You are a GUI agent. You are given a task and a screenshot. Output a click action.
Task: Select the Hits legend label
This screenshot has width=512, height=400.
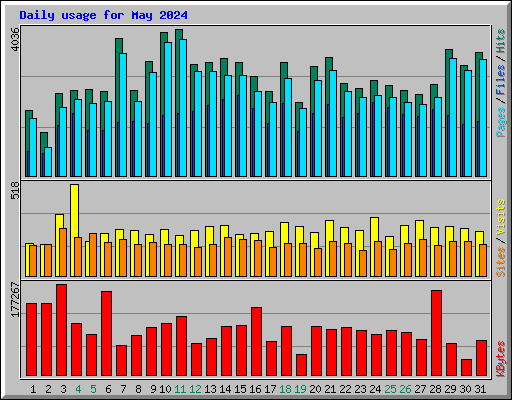point(501,41)
